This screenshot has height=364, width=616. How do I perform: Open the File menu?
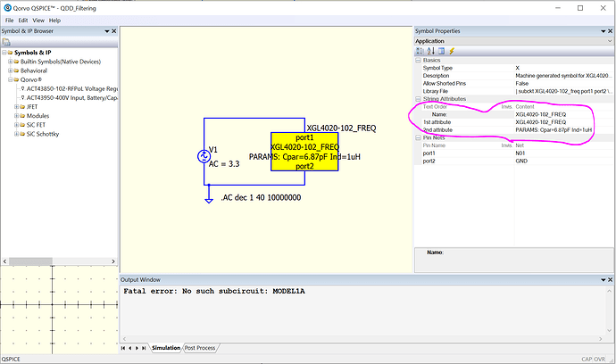[x=10, y=21]
